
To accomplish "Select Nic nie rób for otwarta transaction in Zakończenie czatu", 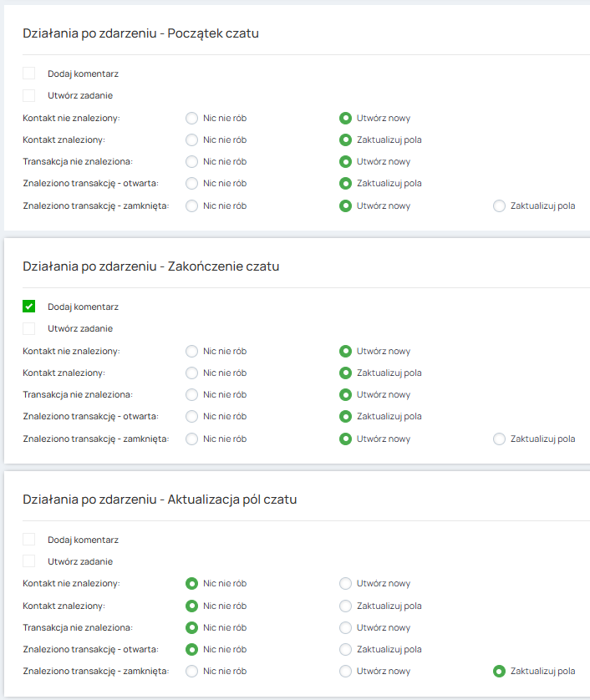I will pos(191,416).
